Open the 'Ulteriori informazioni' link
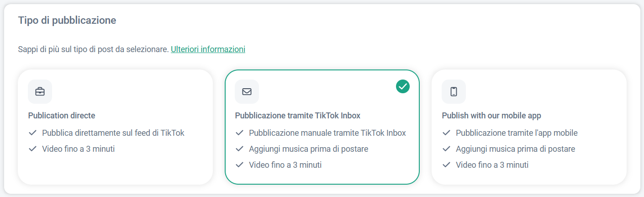 pyautogui.click(x=208, y=49)
